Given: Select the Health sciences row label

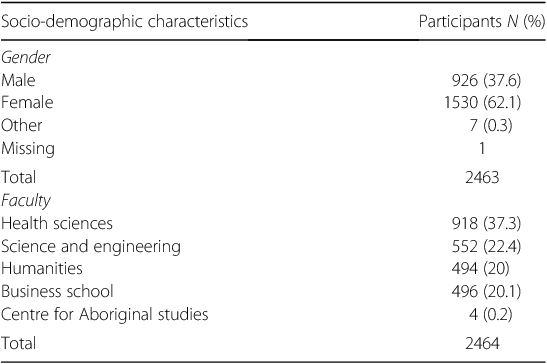Looking at the screenshot, I should pyautogui.click(x=57, y=223).
